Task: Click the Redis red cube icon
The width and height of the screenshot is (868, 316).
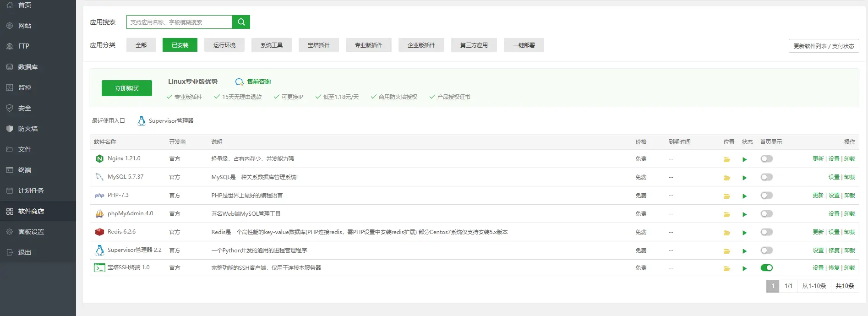Action: tap(99, 232)
